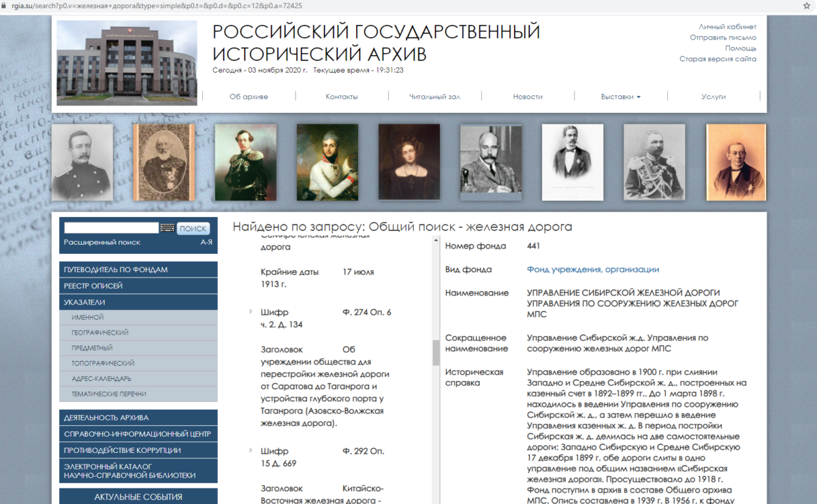Open Новости navigation item
This screenshot has width=817, height=504.
coord(528,97)
